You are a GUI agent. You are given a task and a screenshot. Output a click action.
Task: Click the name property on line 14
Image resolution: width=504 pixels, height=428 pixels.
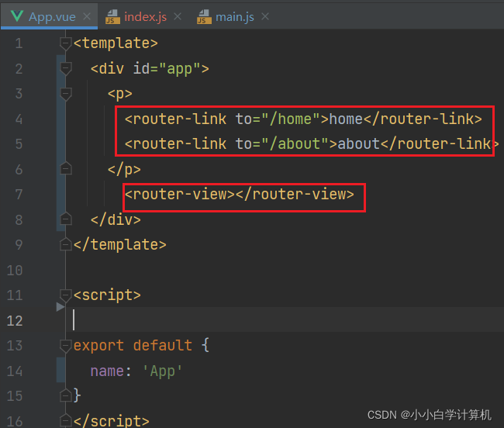click(107, 371)
